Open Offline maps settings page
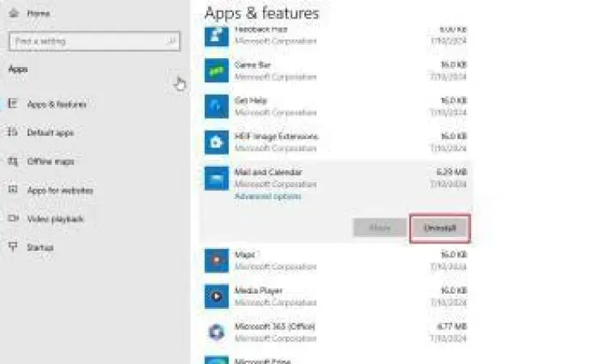 pyautogui.click(x=51, y=161)
